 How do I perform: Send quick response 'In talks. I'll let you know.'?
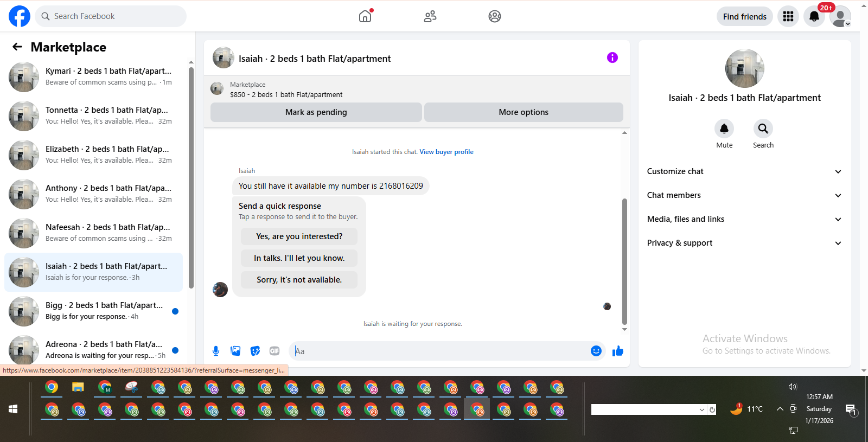(x=299, y=258)
